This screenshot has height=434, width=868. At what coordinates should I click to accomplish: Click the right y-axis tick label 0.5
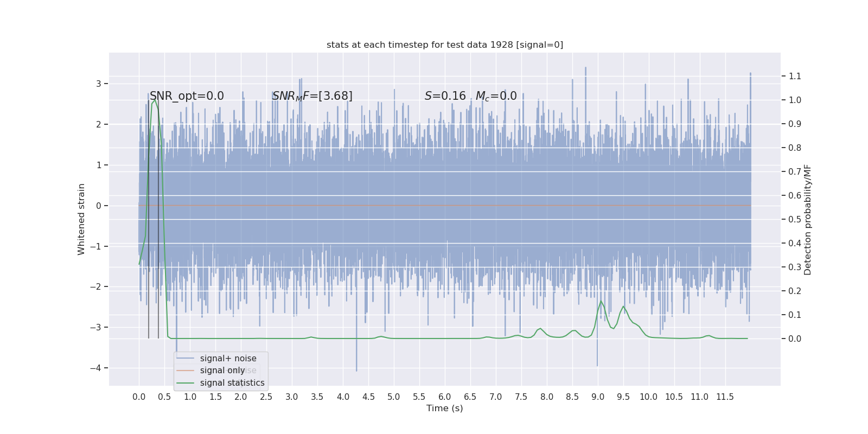(x=795, y=220)
